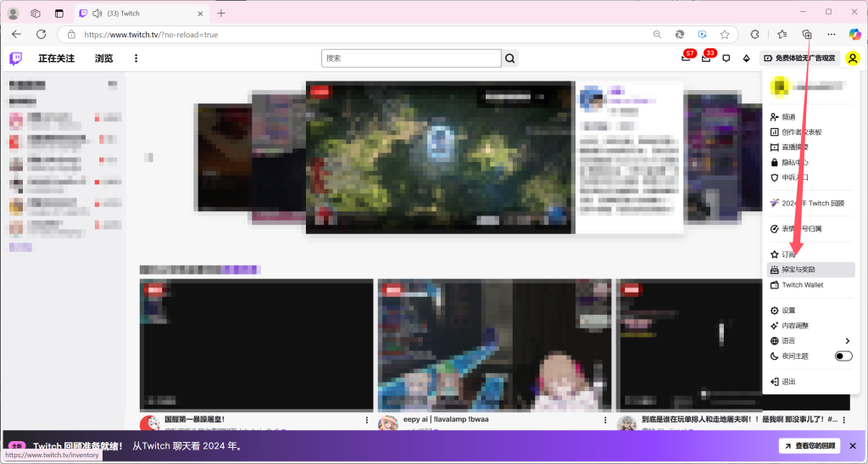Open browser extensions puzzle icon
This screenshot has height=464, width=868.
pyautogui.click(x=754, y=34)
